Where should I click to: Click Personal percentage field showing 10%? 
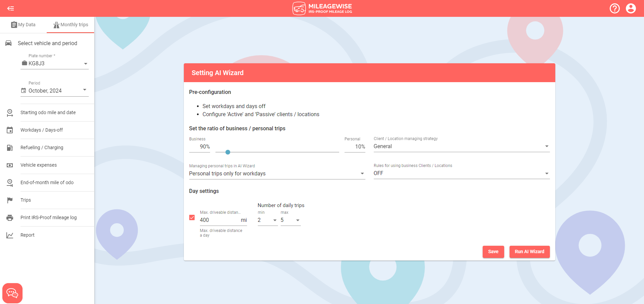click(x=355, y=147)
